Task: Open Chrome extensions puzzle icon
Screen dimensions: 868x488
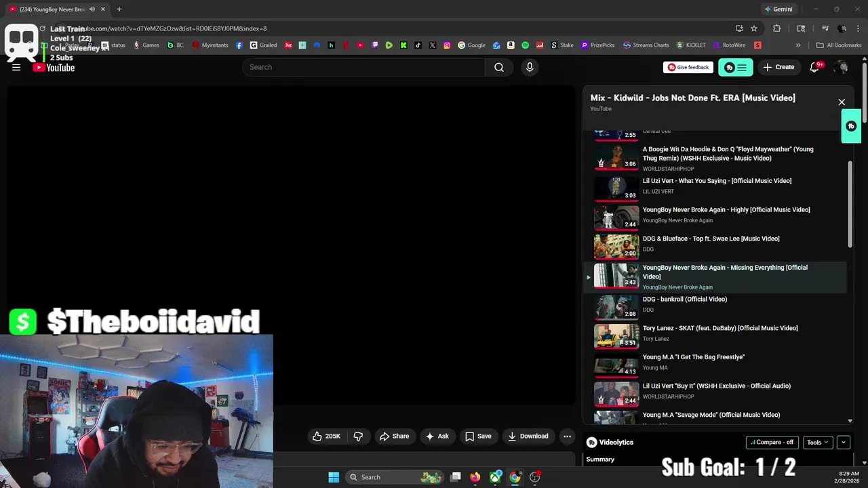Action: [x=777, y=28]
